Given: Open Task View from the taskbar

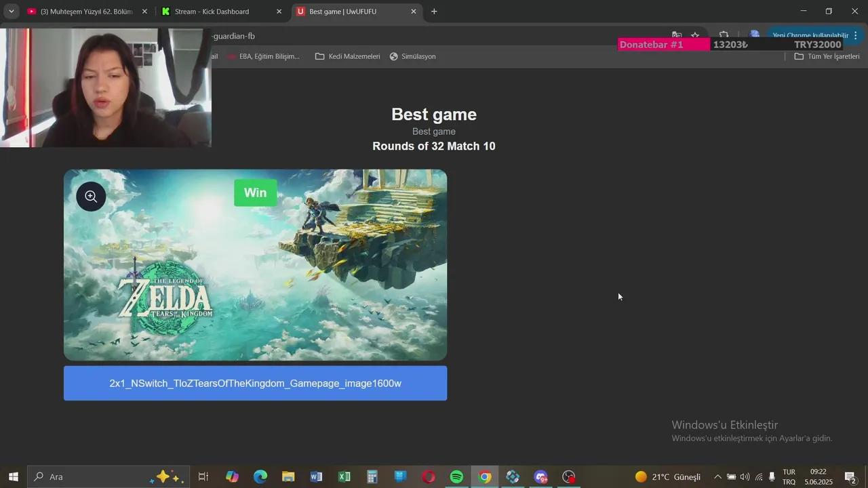Looking at the screenshot, I should click(x=203, y=477).
